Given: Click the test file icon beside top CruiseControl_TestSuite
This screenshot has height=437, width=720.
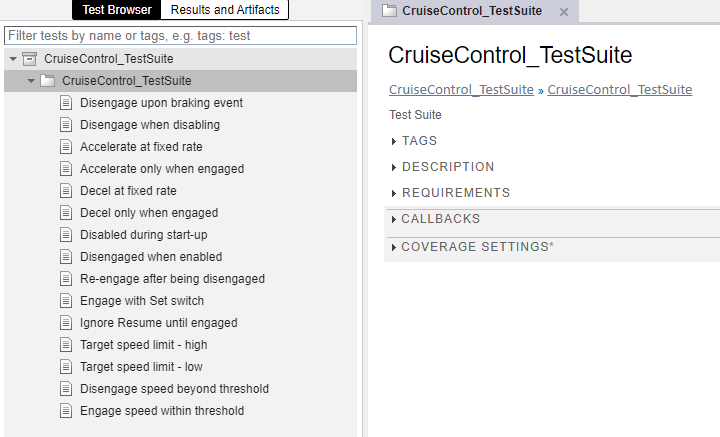Looking at the screenshot, I should (x=29, y=59).
